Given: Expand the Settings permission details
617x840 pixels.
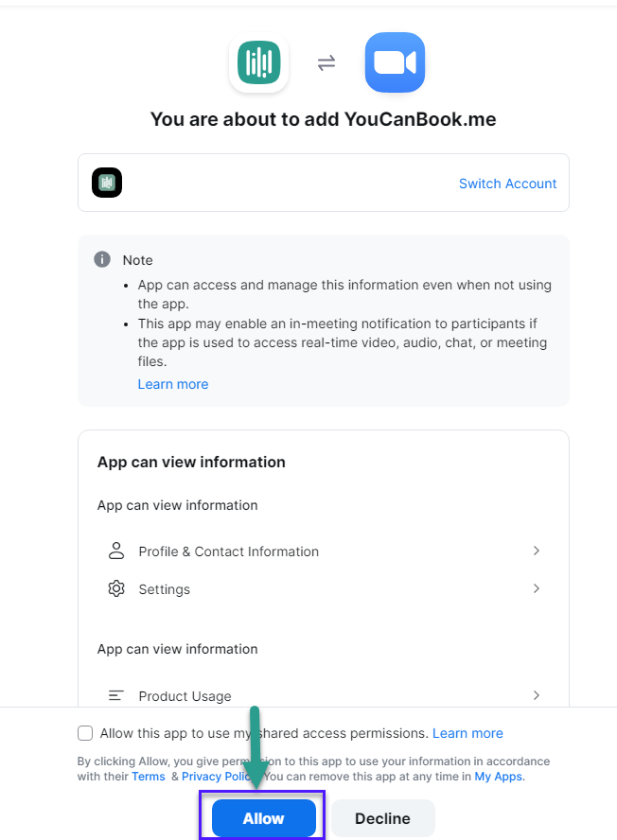Looking at the screenshot, I should tap(537, 588).
